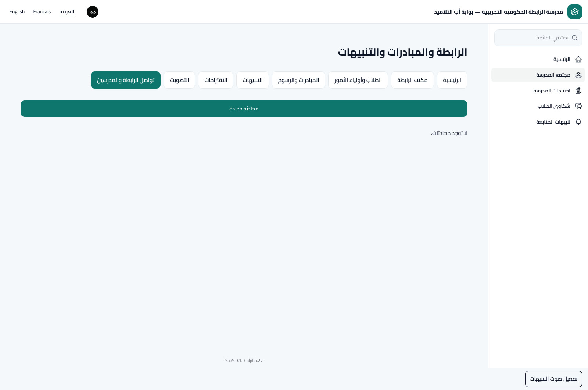Click the SaaS 0.1.0-alpha.27 version text
588x390 pixels.
244,361
